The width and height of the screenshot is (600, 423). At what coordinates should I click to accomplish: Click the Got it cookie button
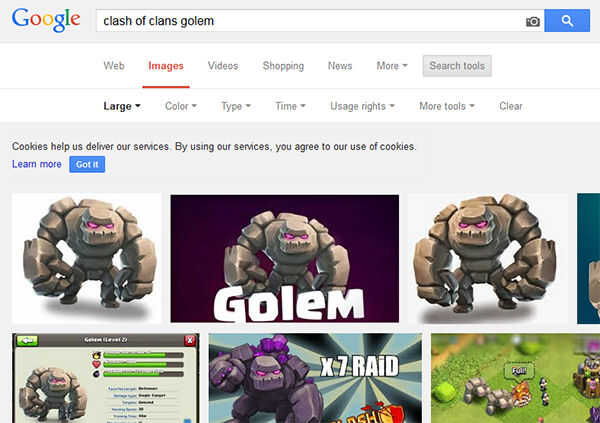(87, 164)
